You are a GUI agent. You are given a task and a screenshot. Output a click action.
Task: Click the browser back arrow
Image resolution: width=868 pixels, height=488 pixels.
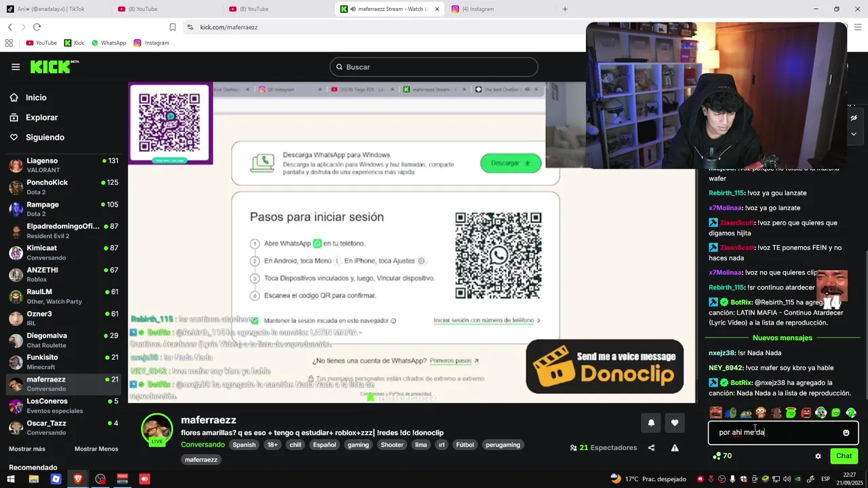click(x=10, y=27)
